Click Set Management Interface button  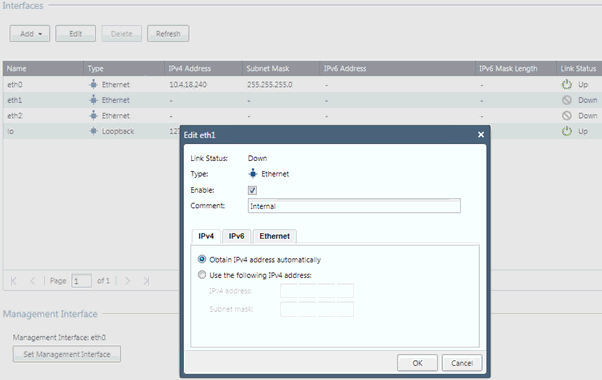(67, 354)
